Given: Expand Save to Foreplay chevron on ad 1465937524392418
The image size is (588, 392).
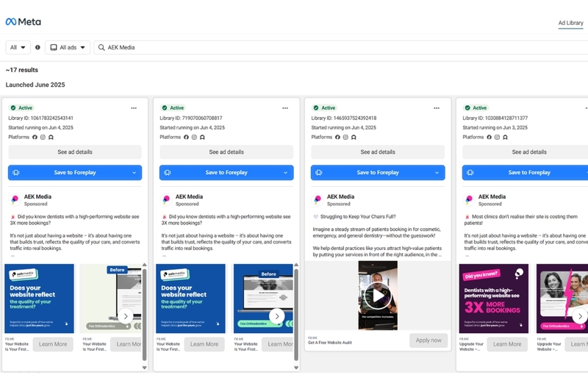Looking at the screenshot, I should tap(437, 173).
